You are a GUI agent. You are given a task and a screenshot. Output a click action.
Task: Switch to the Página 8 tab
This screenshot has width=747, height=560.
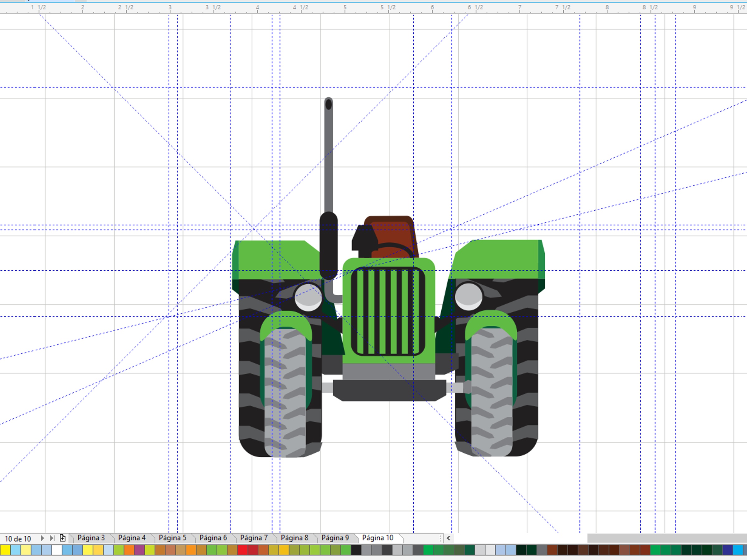click(x=294, y=538)
